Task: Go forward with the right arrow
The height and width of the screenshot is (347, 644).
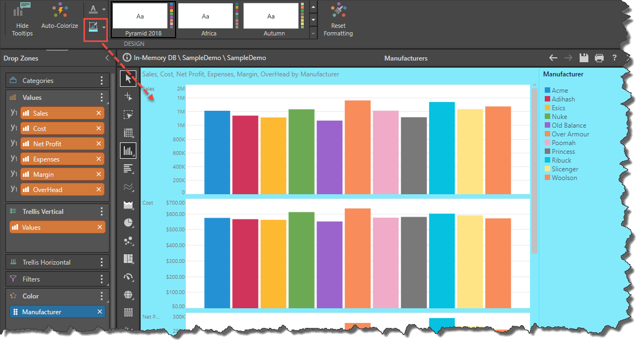Action: click(568, 58)
